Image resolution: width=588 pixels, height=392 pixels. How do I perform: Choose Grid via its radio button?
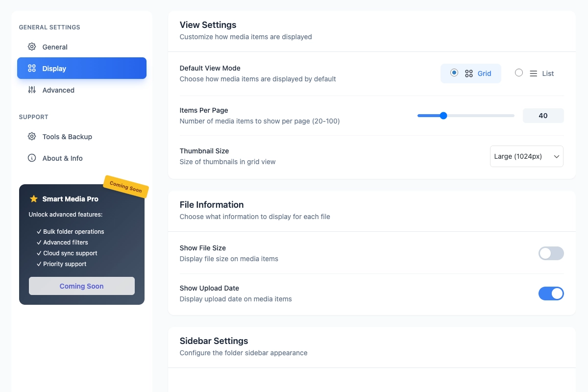click(x=455, y=72)
